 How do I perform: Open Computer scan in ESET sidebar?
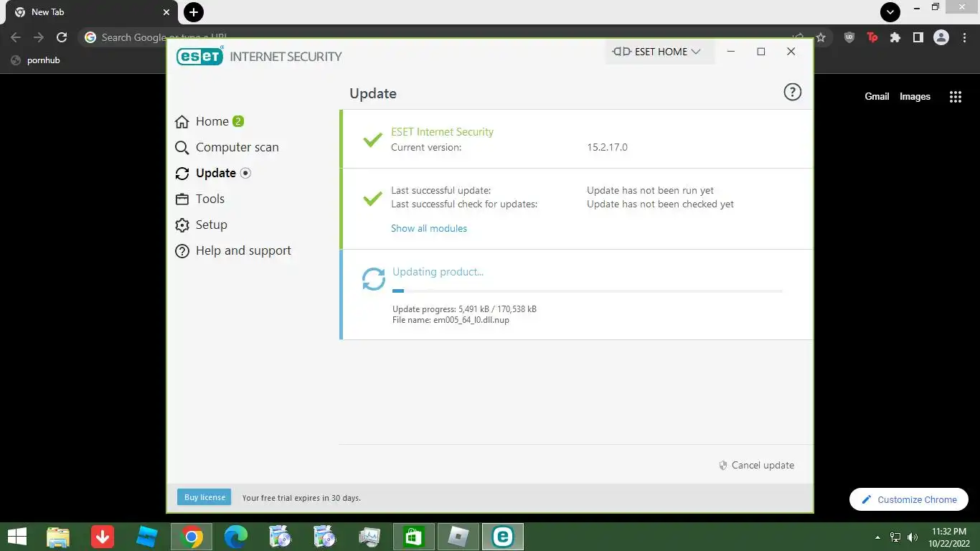(x=227, y=148)
